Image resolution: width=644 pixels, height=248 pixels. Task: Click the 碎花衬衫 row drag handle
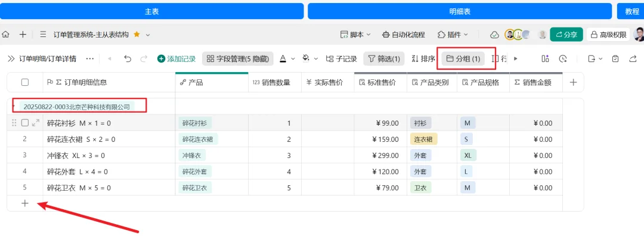14,122
